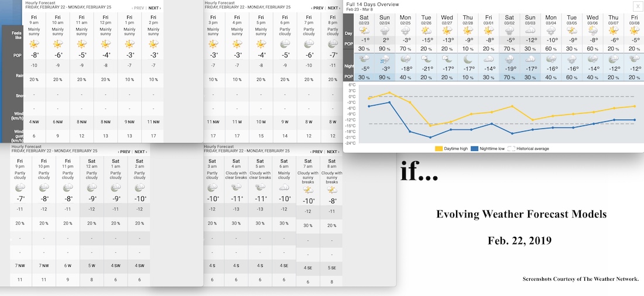The height and width of the screenshot is (296, 644).
Task: Click the 2° daytime high for Sun 02/24
Action: 385,40
